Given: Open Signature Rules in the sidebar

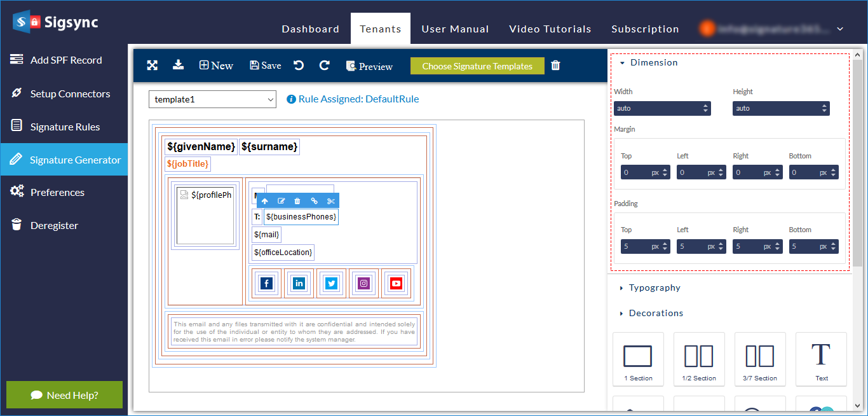Looking at the screenshot, I should click(65, 127).
